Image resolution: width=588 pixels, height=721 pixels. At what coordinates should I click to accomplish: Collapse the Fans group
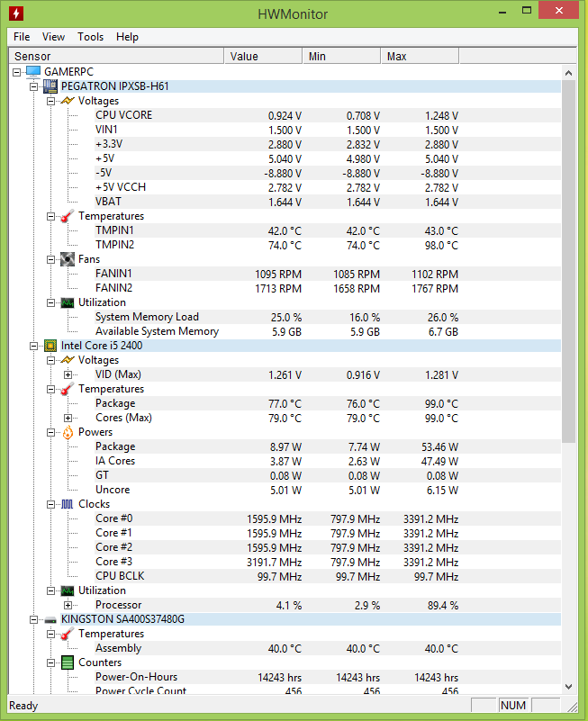pos(50,259)
